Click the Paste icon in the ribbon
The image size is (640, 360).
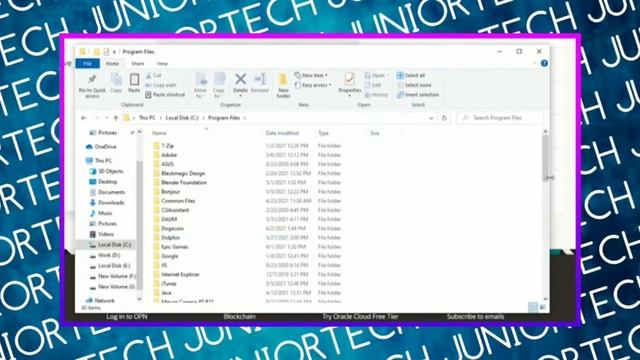pos(134,79)
